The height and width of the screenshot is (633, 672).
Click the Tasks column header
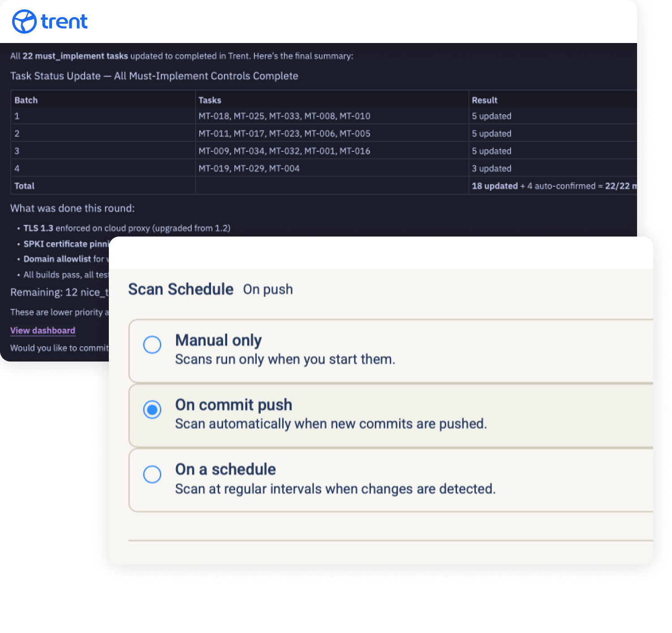coord(210,100)
